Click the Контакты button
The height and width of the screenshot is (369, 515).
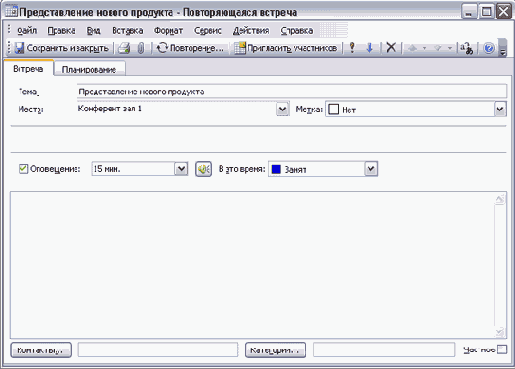point(41,350)
